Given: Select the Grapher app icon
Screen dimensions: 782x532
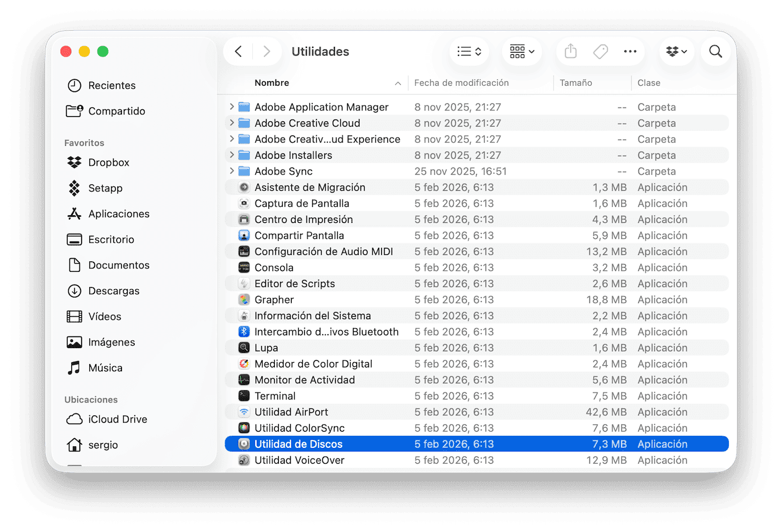Looking at the screenshot, I should click(x=244, y=299).
